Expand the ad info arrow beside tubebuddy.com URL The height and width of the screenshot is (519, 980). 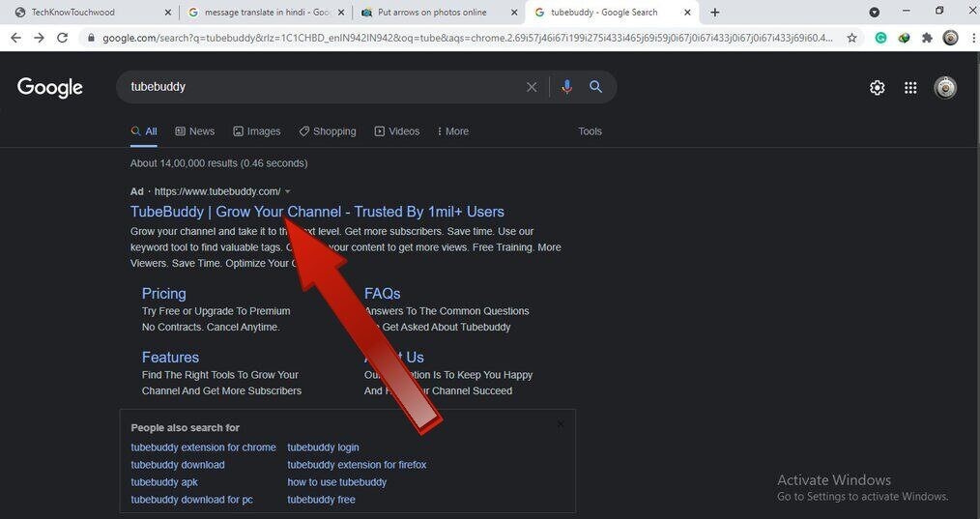287,191
